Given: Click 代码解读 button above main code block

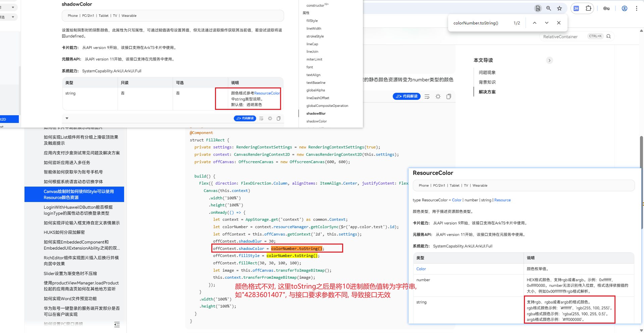Looking at the screenshot, I should pyautogui.click(x=407, y=96).
